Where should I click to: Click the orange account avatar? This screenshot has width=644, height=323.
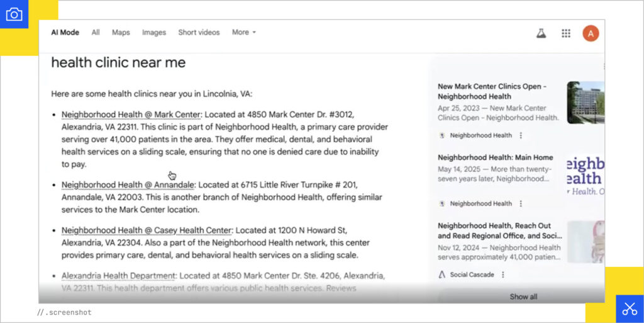[x=591, y=33]
